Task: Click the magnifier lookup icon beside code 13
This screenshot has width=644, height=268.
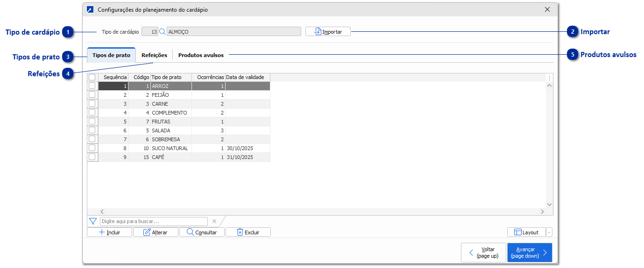Action: coord(163,32)
